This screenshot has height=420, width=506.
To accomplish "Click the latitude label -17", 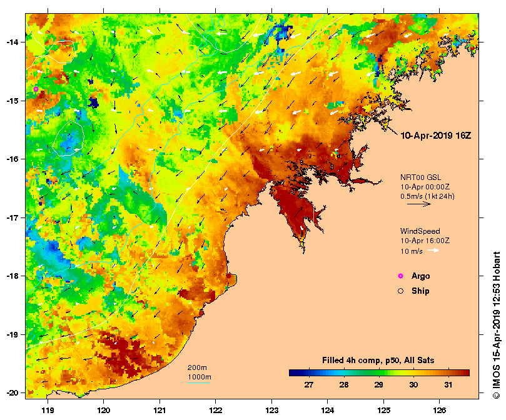I will click(13, 217).
